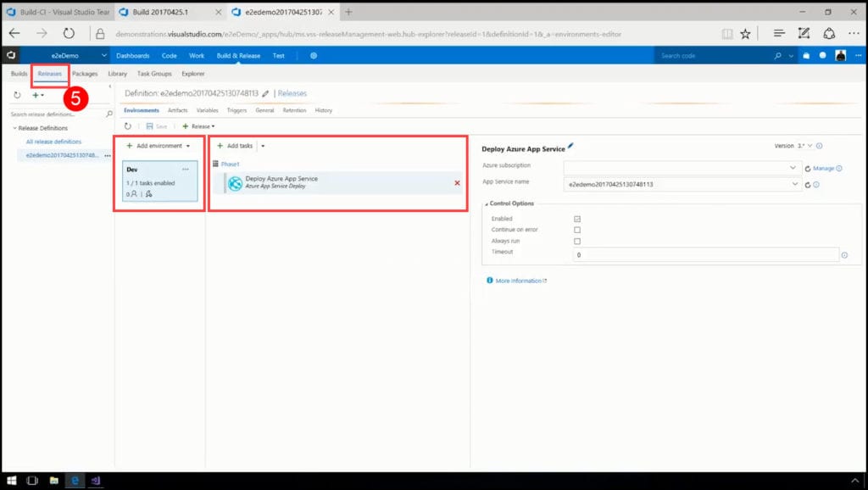868x490 pixels.
Task: Remove the Deploy Azure App Service task
Action: click(x=457, y=183)
